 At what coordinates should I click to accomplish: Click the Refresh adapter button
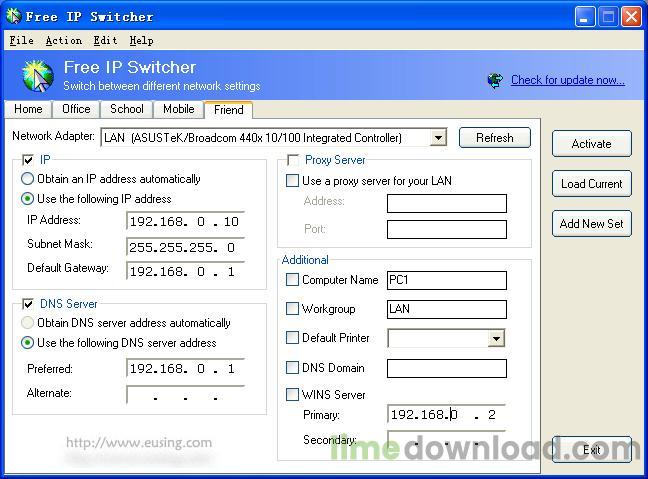(x=494, y=138)
